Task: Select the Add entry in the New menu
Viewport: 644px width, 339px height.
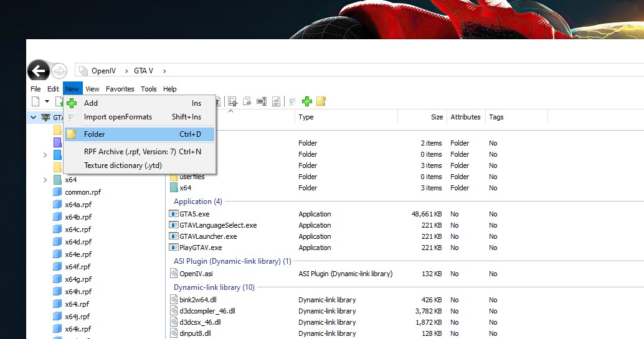Action: [x=91, y=103]
